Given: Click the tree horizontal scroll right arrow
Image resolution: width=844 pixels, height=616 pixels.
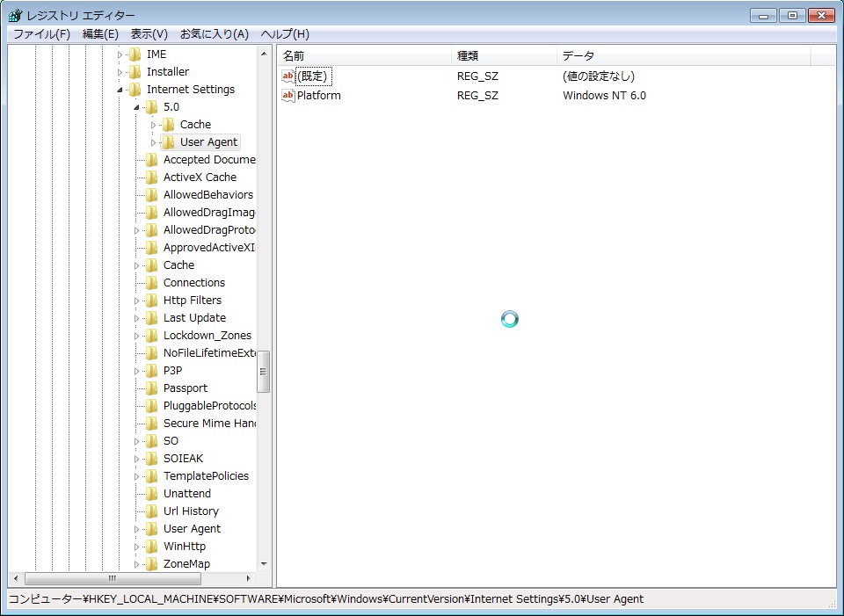Looking at the screenshot, I should click(x=249, y=578).
